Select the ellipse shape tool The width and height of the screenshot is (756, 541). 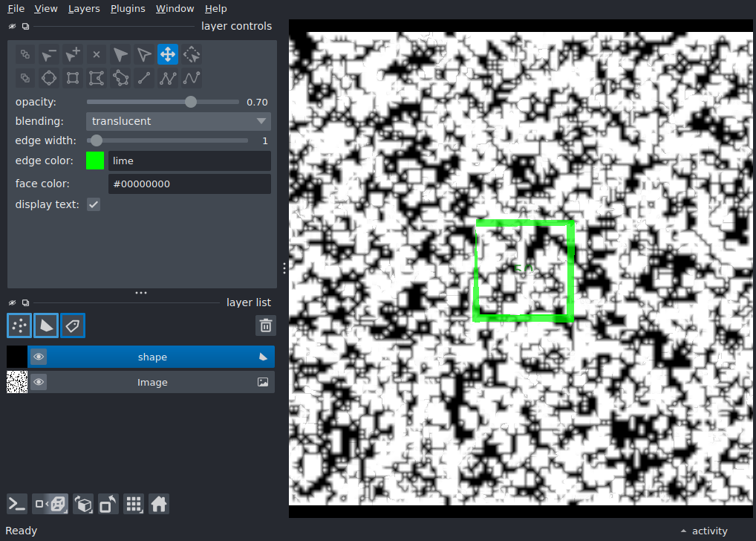click(49, 78)
